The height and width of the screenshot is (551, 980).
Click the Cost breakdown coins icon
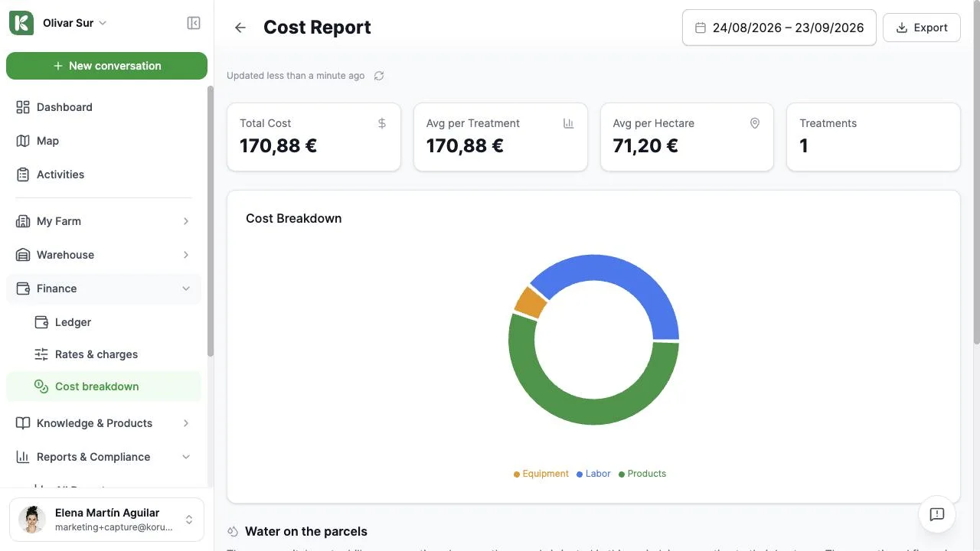click(41, 386)
